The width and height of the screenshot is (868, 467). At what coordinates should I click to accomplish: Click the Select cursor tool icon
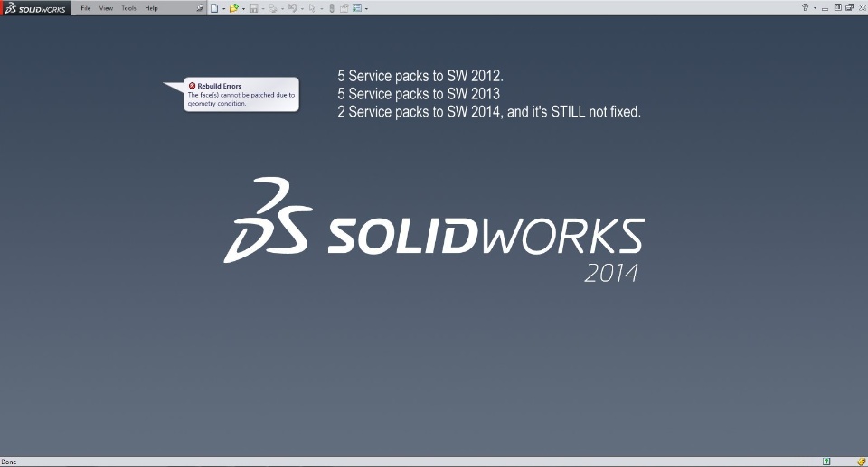coord(312,8)
